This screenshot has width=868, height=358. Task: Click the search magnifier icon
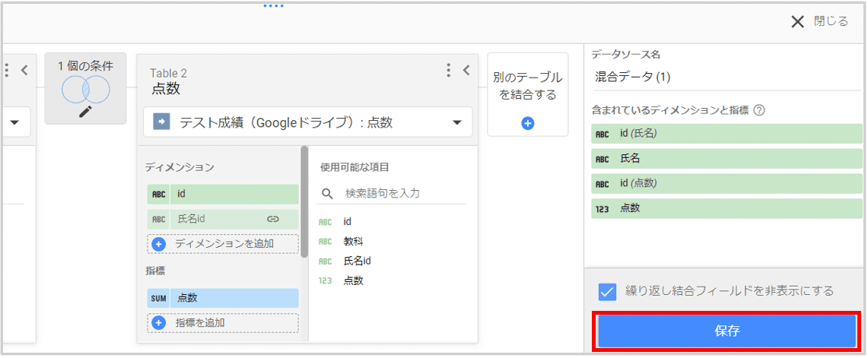click(x=328, y=193)
